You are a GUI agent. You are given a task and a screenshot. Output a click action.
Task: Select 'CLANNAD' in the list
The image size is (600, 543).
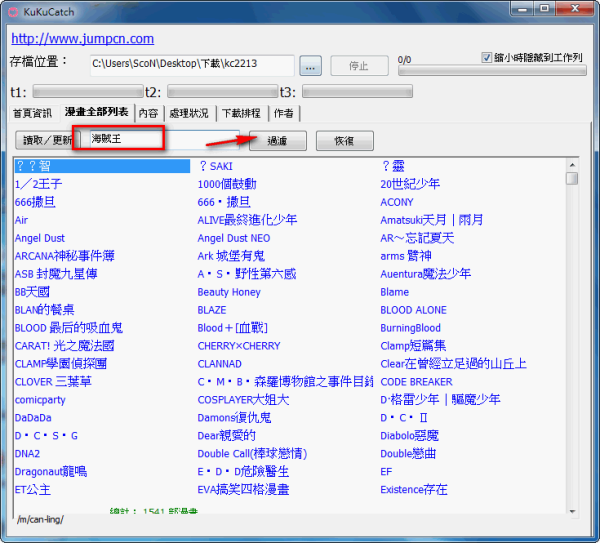coord(220,364)
